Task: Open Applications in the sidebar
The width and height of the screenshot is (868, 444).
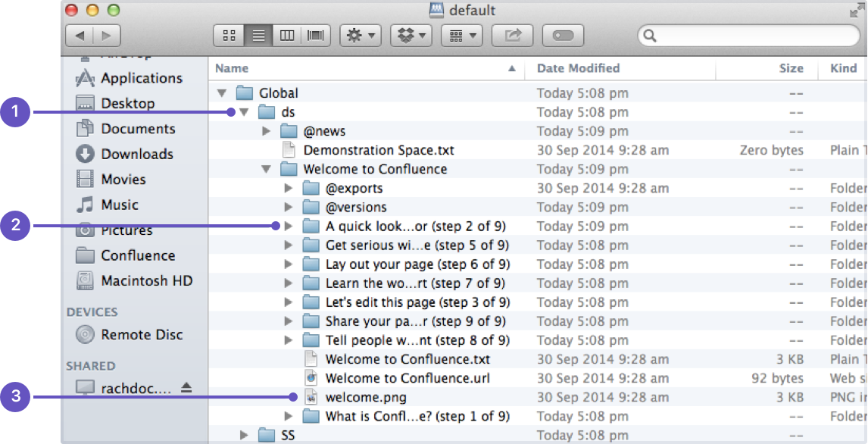Action: pyautogui.click(x=141, y=78)
